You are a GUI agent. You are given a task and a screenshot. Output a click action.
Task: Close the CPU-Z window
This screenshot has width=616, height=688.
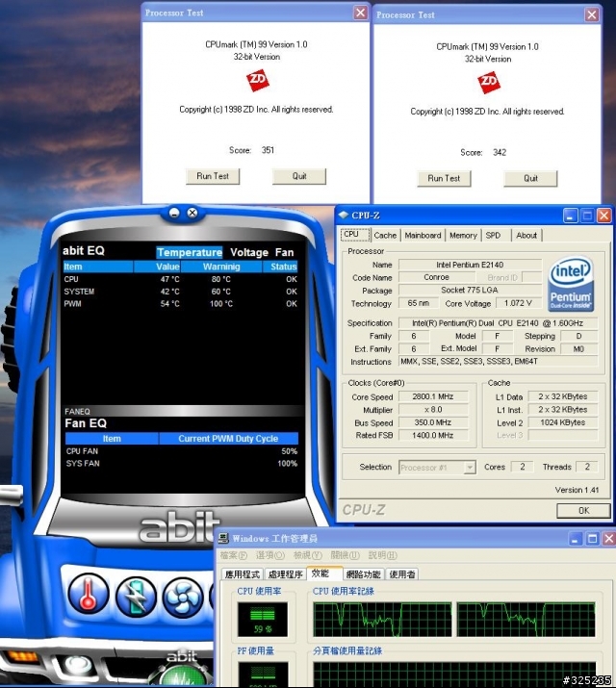pos(604,216)
